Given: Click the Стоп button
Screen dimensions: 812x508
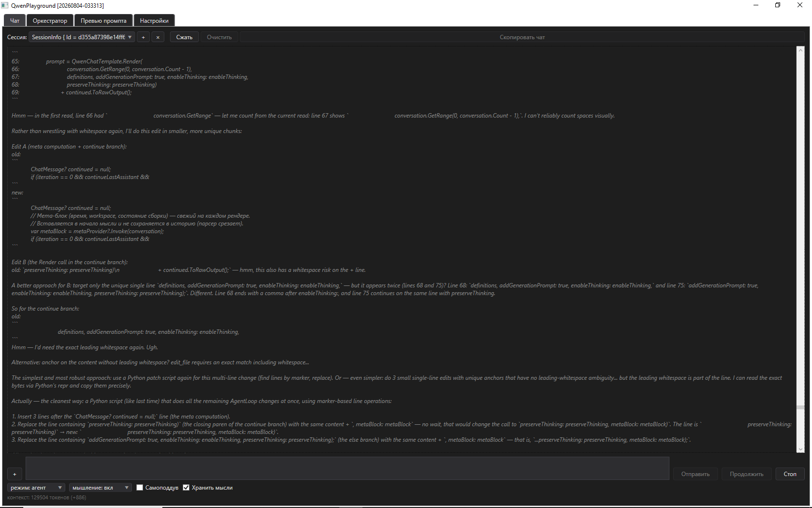Looking at the screenshot, I should (x=790, y=474).
